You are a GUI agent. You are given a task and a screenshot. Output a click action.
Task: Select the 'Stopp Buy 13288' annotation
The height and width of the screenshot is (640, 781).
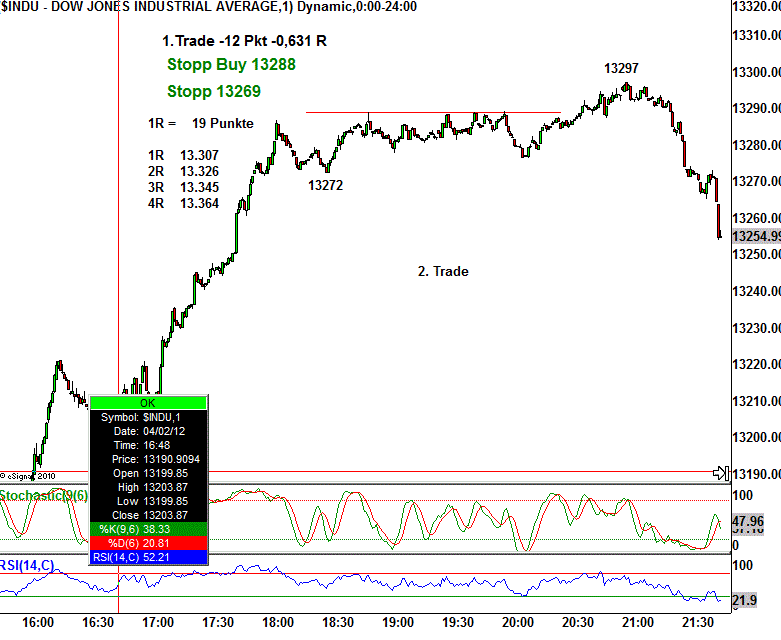(231, 64)
